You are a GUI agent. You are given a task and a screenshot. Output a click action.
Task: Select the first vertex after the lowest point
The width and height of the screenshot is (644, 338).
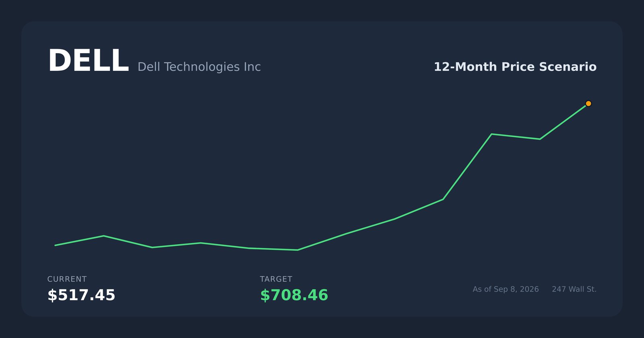click(346, 234)
